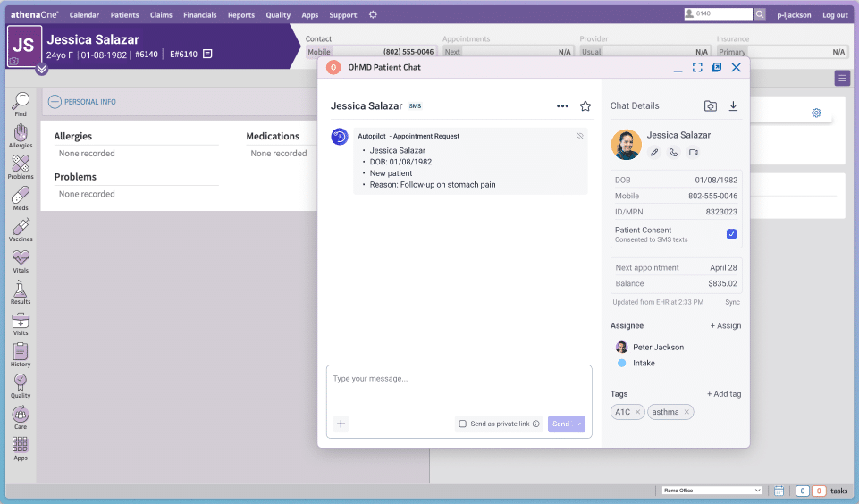Select the Intake assignee group
The image size is (859, 504).
(x=636, y=363)
